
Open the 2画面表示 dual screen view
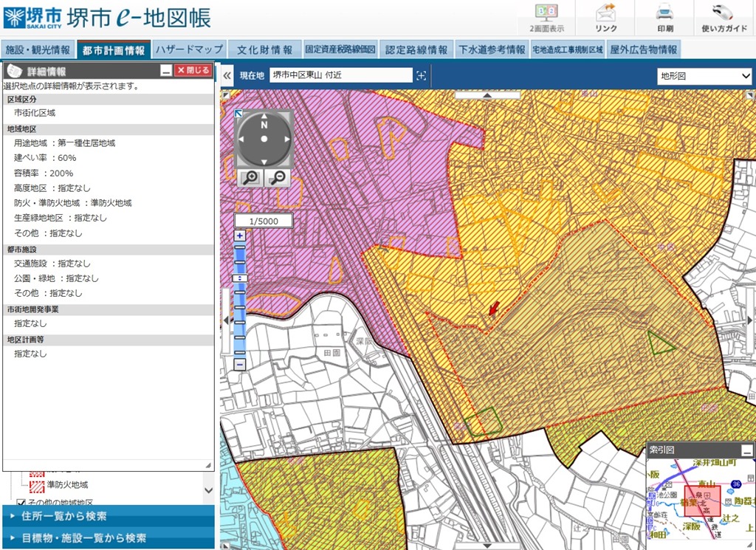pyautogui.click(x=546, y=18)
